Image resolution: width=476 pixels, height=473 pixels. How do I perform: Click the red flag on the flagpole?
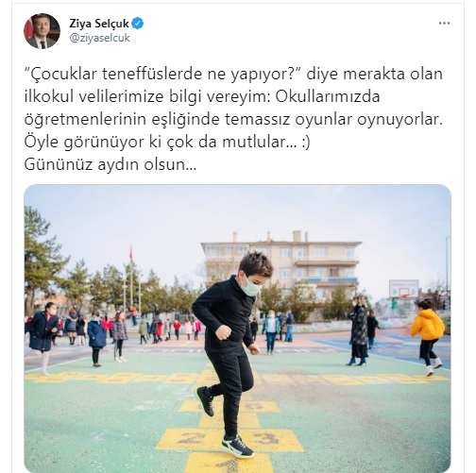131,254
